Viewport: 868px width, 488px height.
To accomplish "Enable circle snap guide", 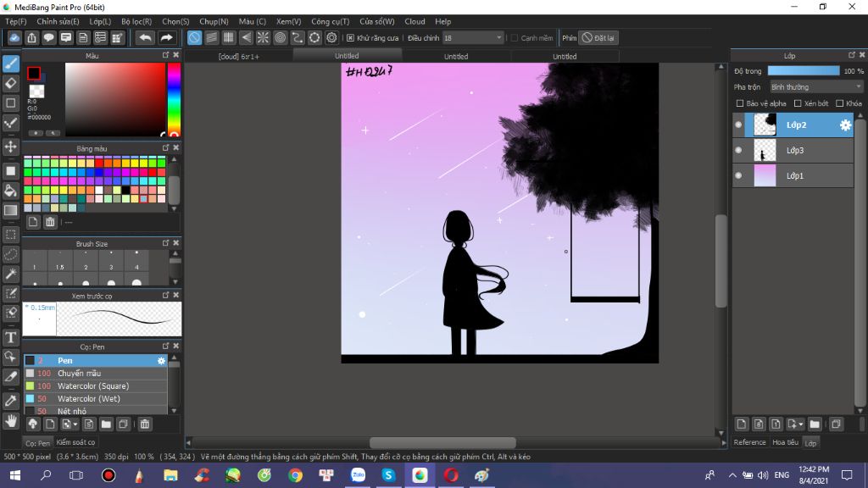I will [x=280, y=37].
